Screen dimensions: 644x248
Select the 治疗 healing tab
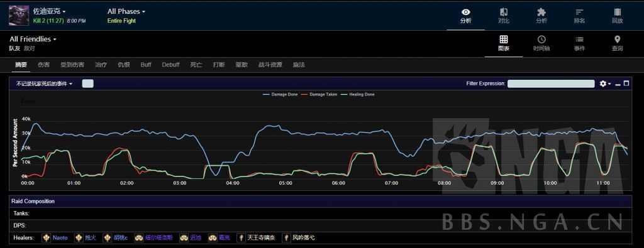tap(101, 65)
